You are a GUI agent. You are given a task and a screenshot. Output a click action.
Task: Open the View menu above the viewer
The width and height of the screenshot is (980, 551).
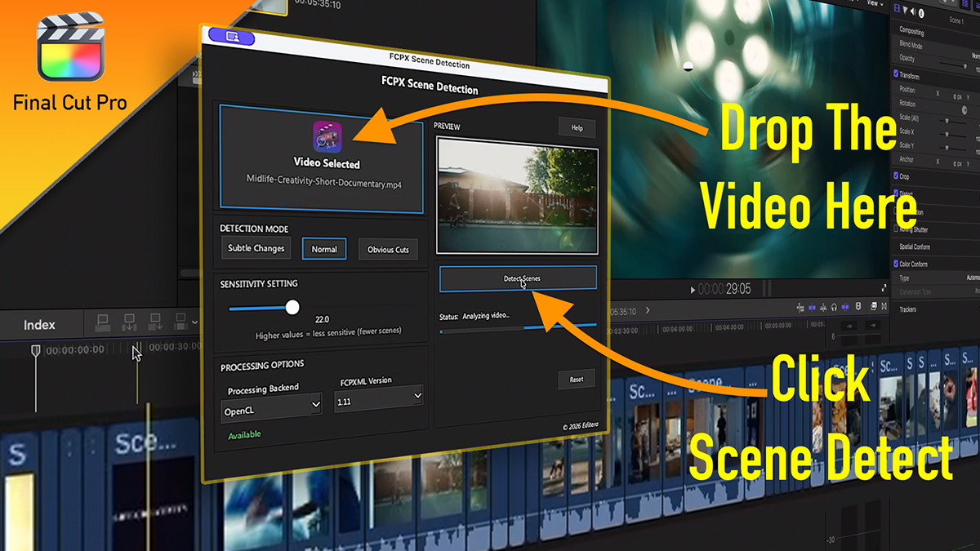tap(872, 3)
